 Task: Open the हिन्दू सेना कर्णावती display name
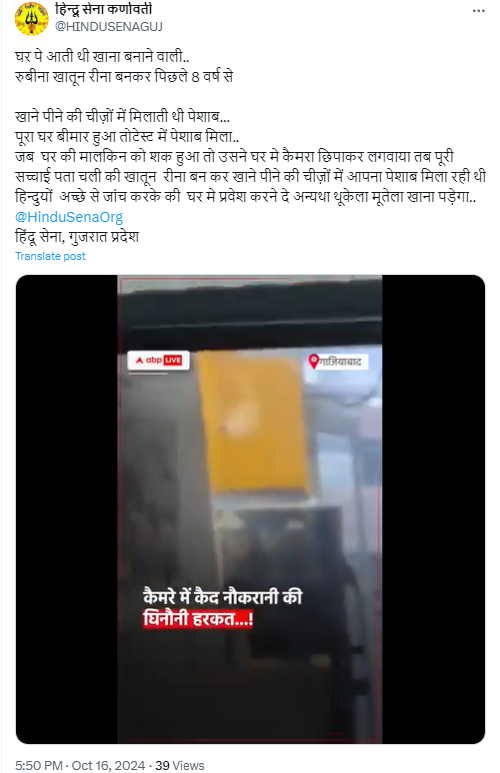click(104, 9)
